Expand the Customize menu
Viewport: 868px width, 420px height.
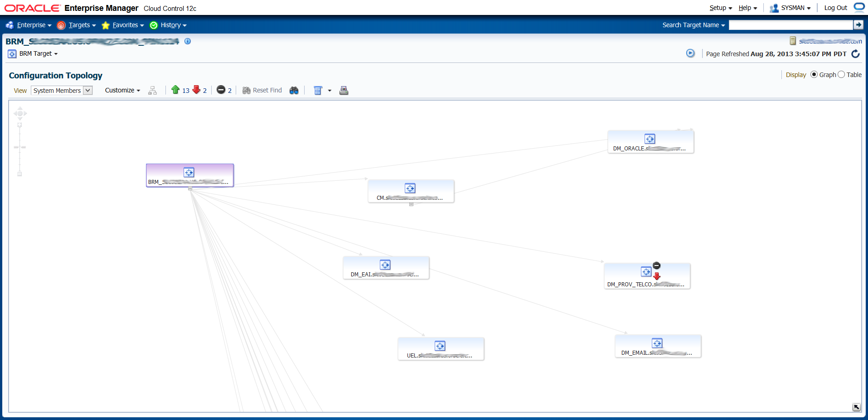[x=122, y=91]
